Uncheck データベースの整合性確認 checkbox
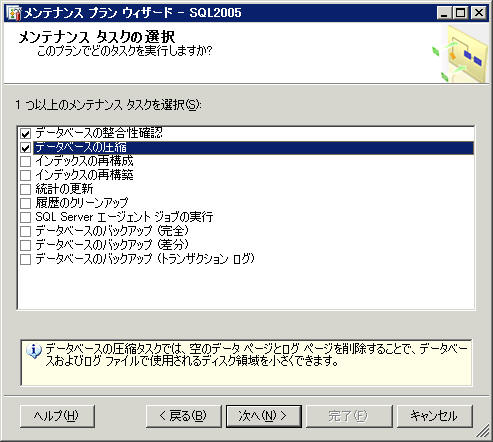493x442 pixels. point(26,134)
